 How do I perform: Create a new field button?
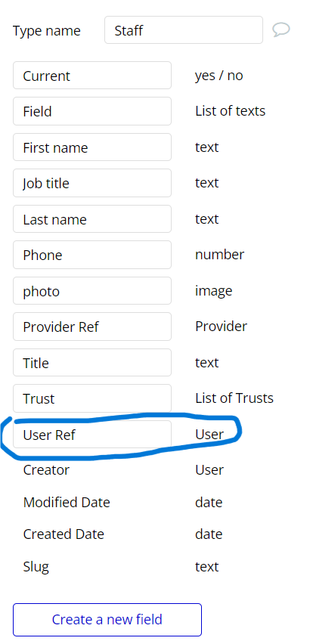tap(107, 619)
